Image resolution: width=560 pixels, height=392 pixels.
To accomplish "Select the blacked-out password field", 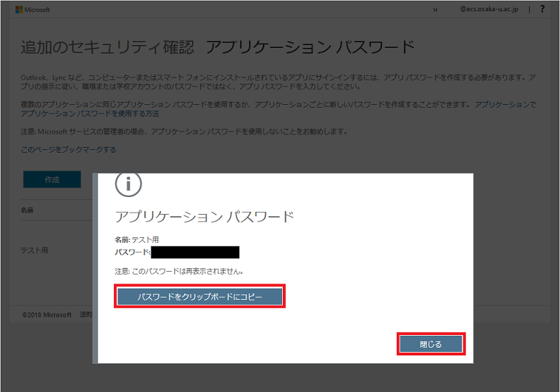I will pos(195,252).
